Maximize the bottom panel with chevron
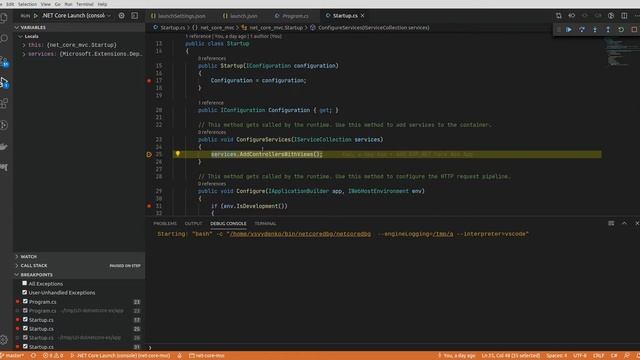 pos(624,223)
